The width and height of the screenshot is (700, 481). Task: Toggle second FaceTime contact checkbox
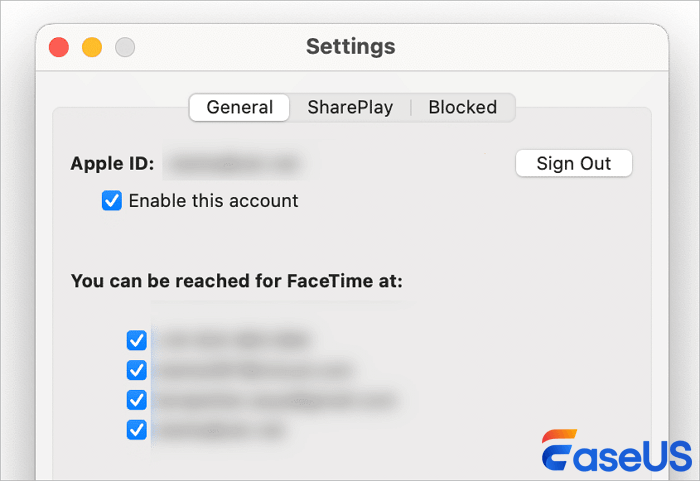tap(137, 370)
